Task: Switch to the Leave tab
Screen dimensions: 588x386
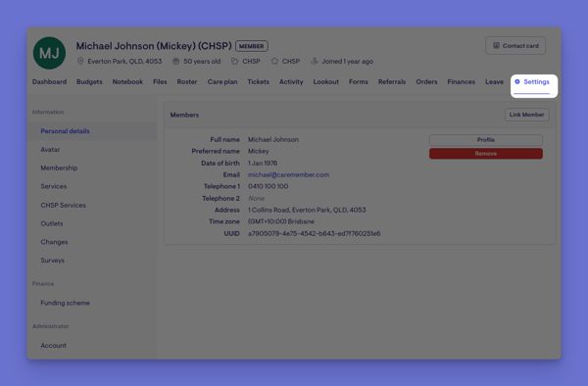Action: click(494, 81)
